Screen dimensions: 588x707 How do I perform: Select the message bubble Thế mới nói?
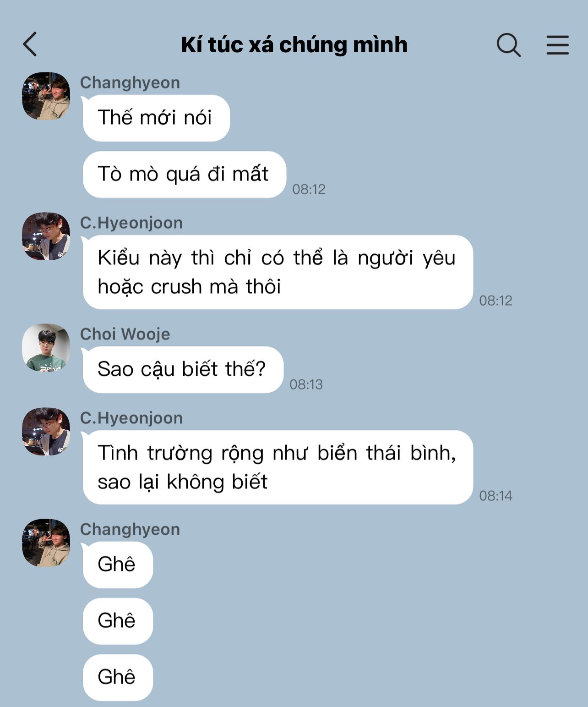point(156,118)
